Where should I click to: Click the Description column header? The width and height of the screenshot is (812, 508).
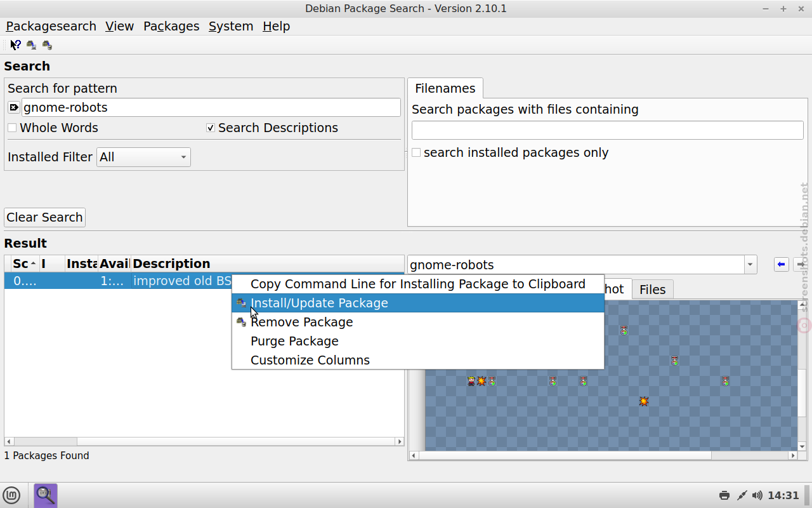(x=267, y=264)
